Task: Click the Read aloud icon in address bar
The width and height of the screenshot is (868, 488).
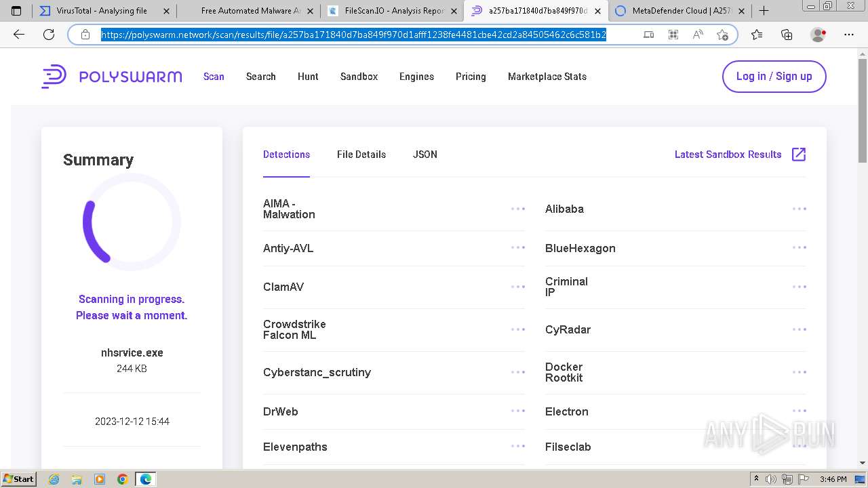Action: pos(698,35)
